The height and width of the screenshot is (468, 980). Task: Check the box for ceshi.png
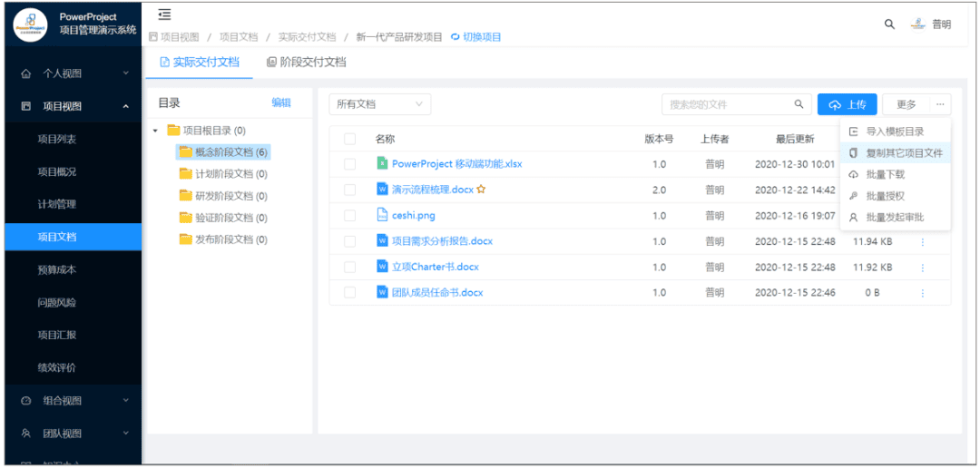350,216
